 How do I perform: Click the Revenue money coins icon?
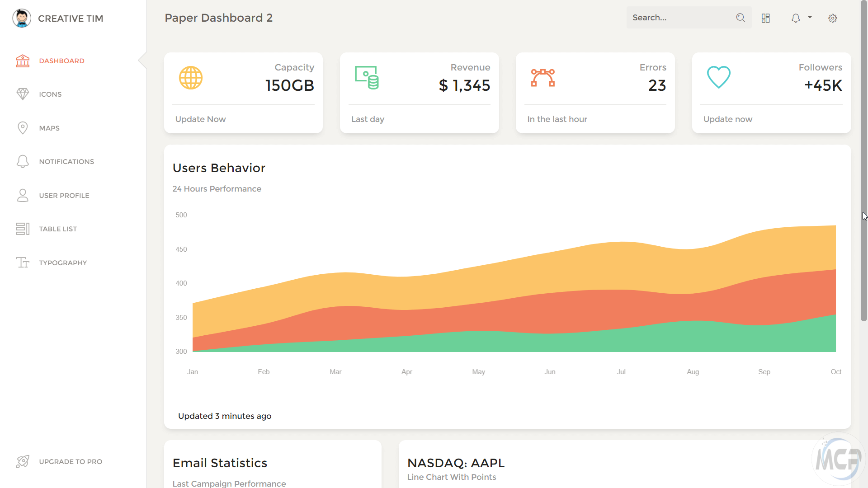click(x=367, y=78)
